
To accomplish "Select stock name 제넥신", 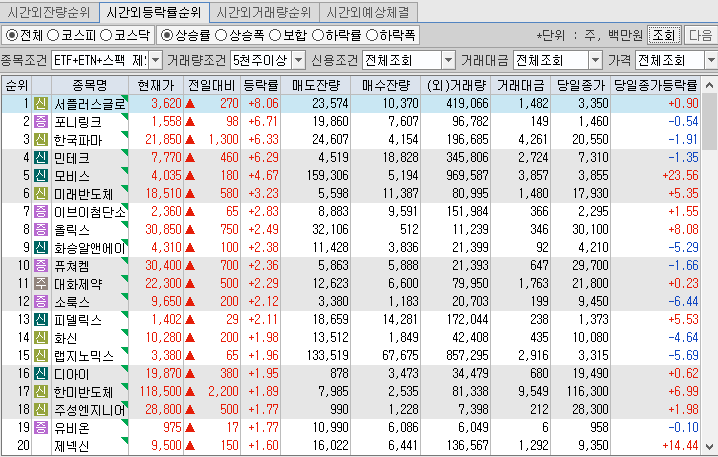I will click(x=71, y=446).
